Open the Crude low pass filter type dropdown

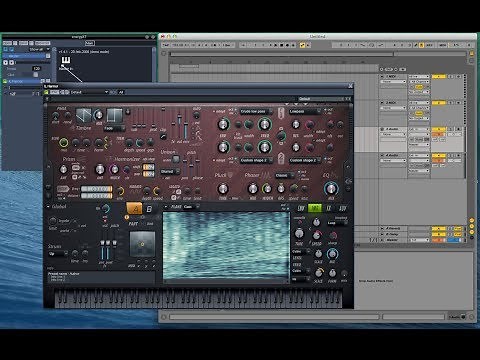click(256, 111)
